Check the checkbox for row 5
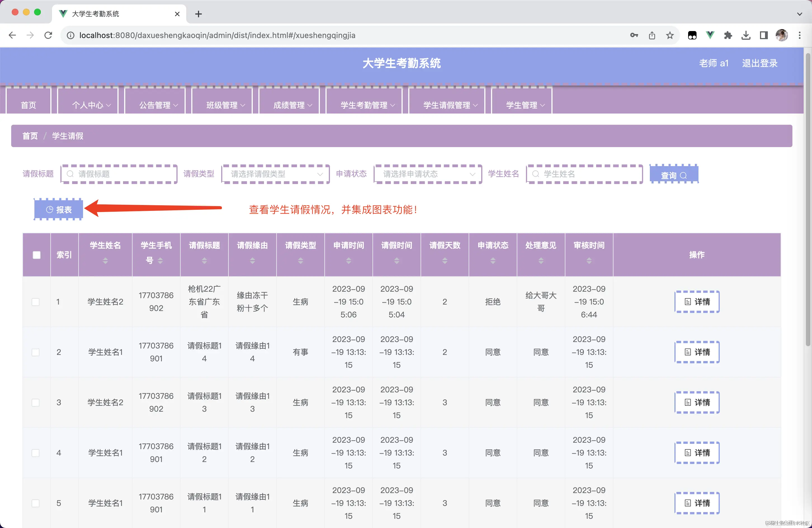The height and width of the screenshot is (528, 812). [36, 503]
